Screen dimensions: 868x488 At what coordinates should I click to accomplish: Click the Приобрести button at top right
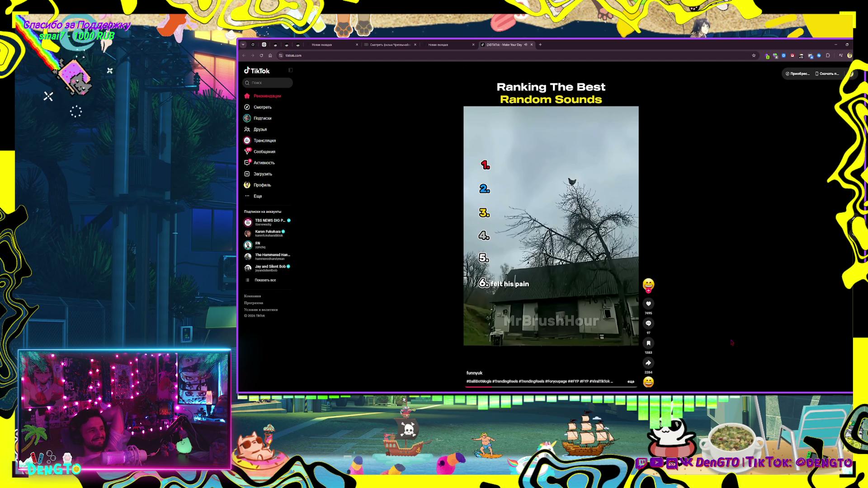798,74
